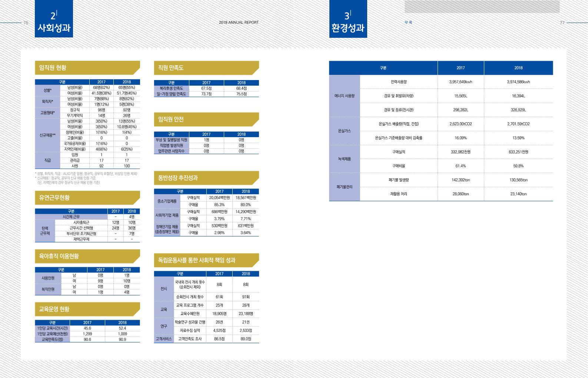
Task: Click the '녹색제품' category cell
Action: click(x=345, y=159)
